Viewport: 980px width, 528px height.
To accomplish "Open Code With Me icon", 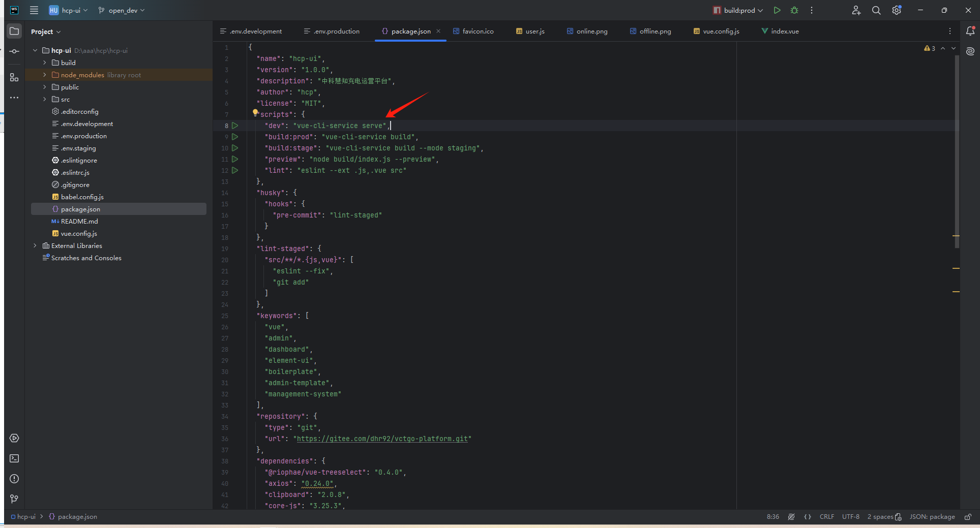I will pos(856,10).
